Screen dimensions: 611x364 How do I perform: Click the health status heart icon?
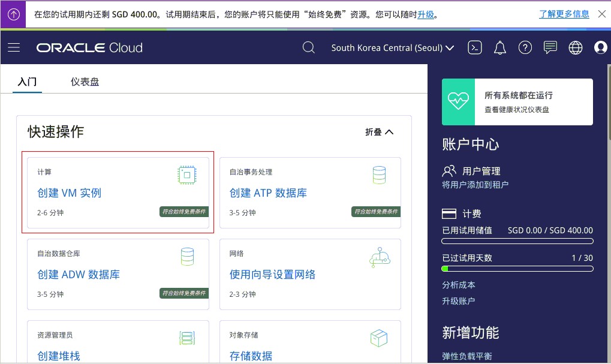[458, 102]
